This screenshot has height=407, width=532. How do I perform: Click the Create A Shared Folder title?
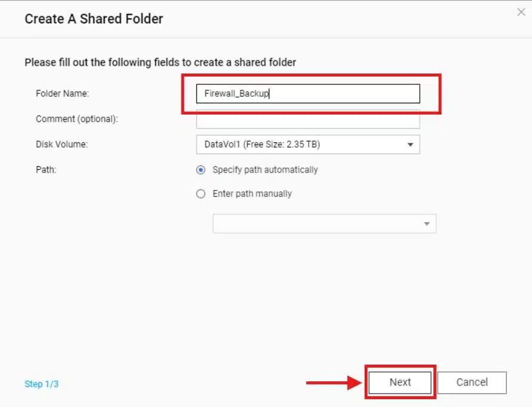pyautogui.click(x=94, y=19)
